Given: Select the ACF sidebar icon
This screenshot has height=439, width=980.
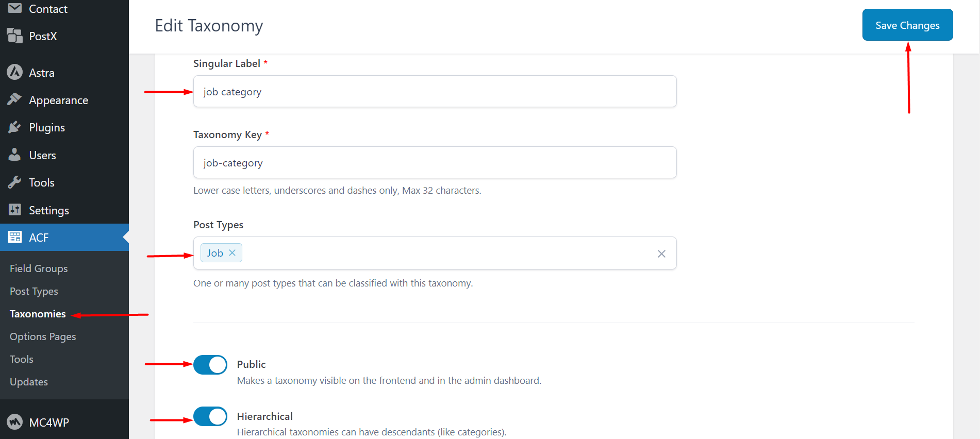Looking at the screenshot, I should [x=15, y=237].
